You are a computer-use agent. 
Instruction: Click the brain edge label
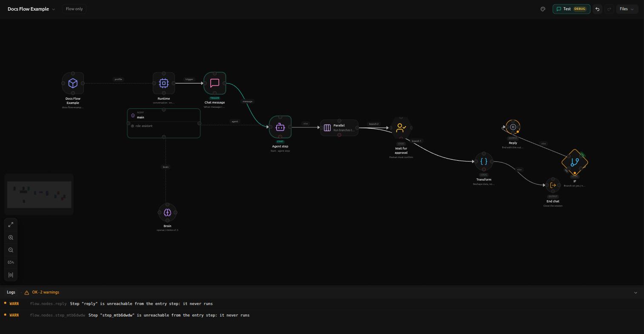click(166, 167)
